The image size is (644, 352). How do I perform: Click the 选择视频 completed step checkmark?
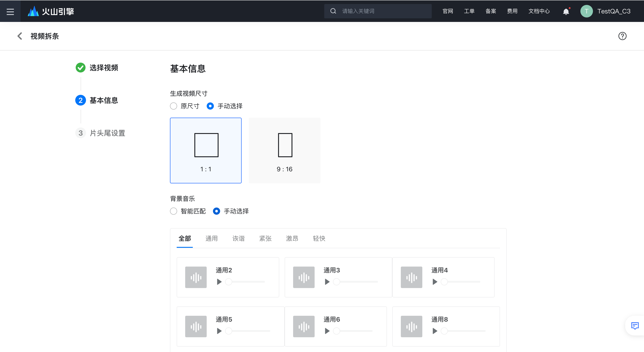point(81,67)
